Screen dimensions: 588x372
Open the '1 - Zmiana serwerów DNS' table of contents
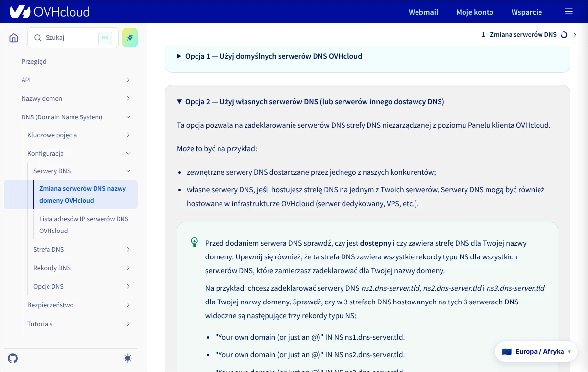tap(529, 35)
